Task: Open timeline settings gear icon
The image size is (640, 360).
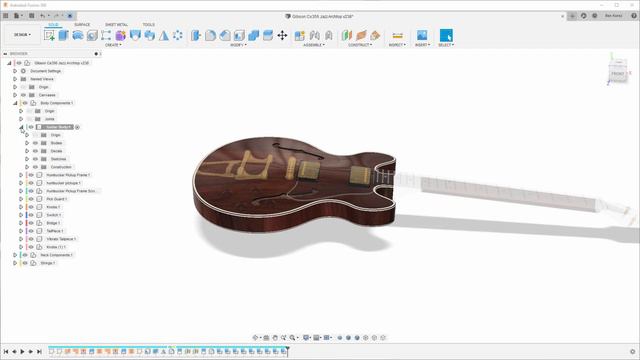Action: click(633, 351)
